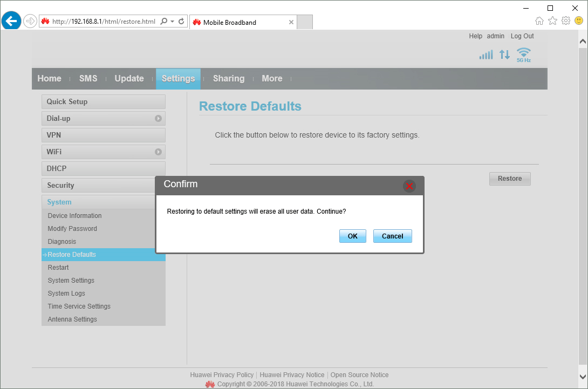
Task: Click the Huawei logo in the footer
Action: [210, 384]
